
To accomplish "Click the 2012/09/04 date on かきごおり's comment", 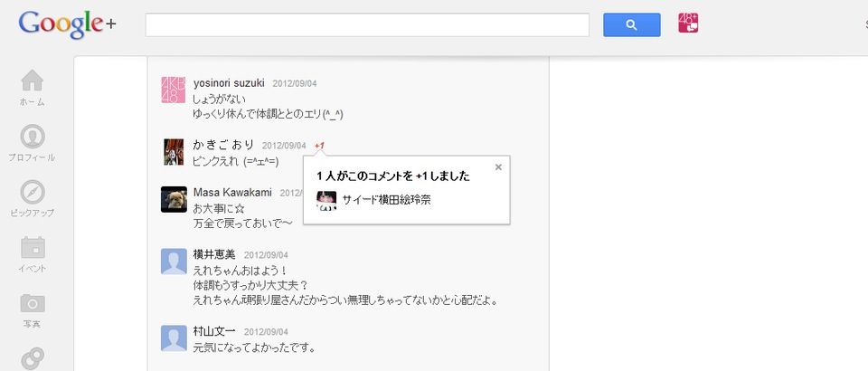I will [x=284, y=146].
